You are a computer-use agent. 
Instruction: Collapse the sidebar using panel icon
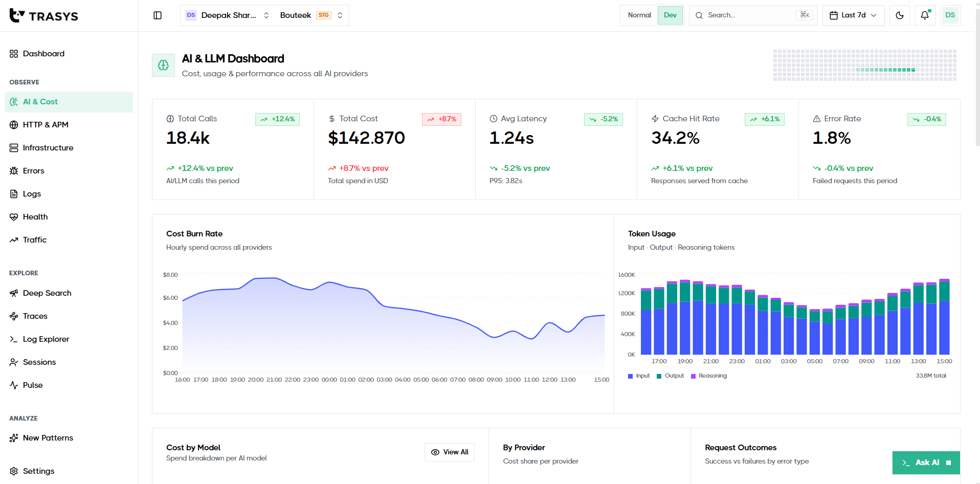pos(158,15)
